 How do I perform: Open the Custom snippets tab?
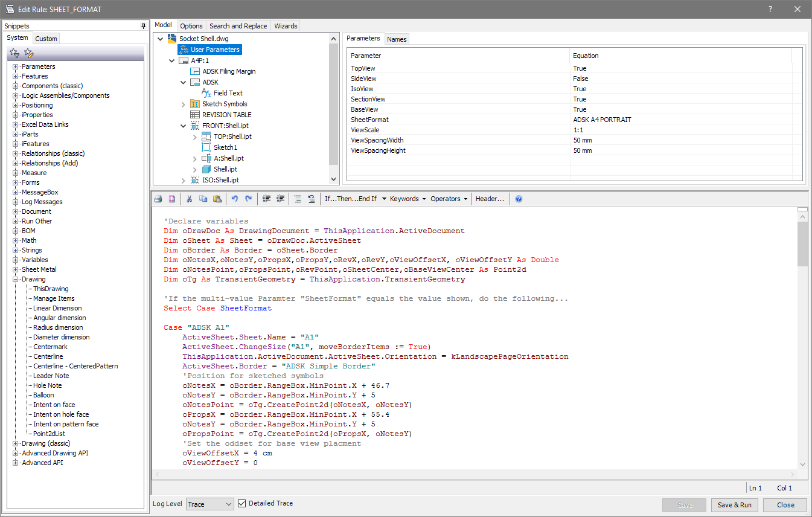coord(46,39)
